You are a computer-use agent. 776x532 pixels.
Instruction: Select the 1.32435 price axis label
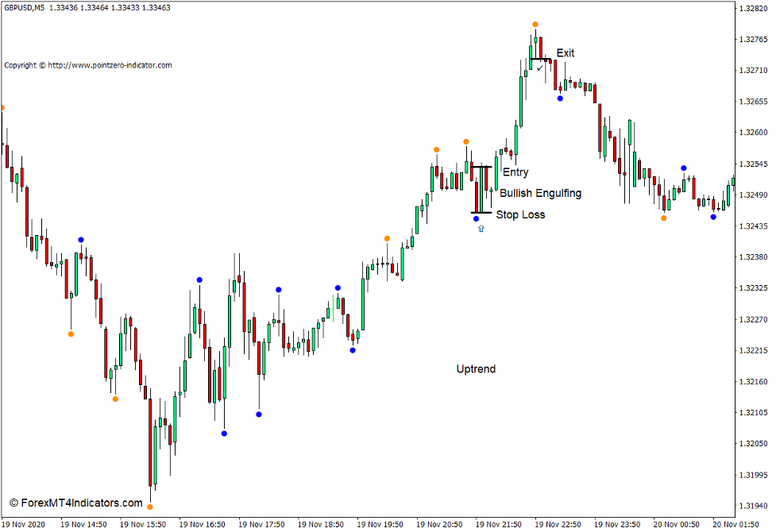(x=753, y=226)
